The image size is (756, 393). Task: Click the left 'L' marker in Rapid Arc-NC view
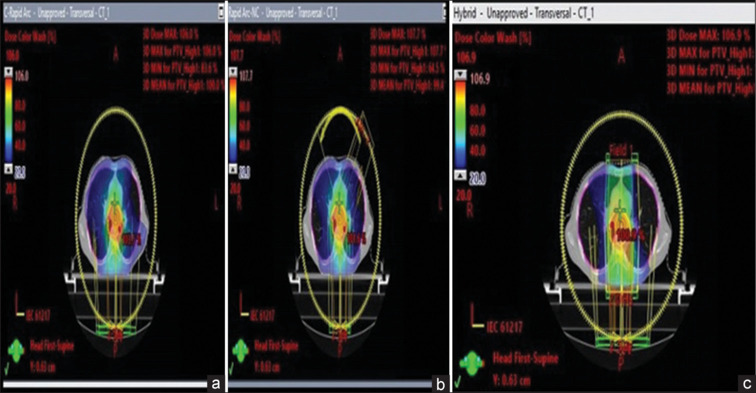click(x=440, y=203)
